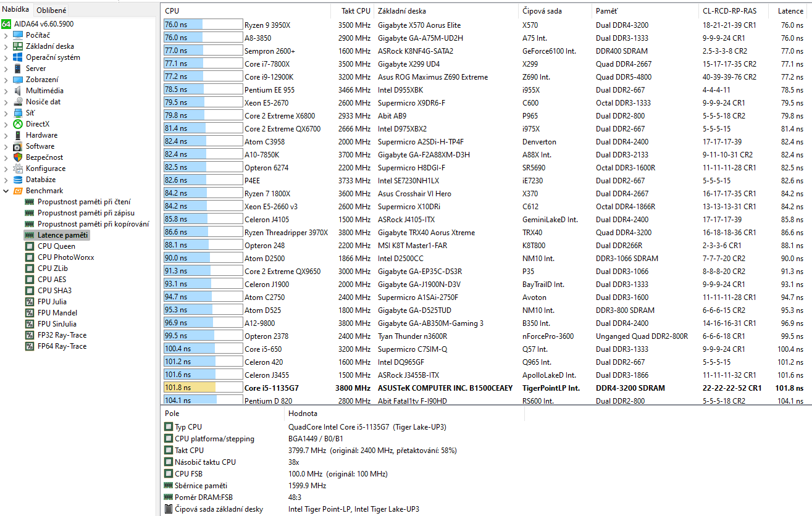Sort by the CL-RCD-RP-RAS column header

pyautogui.click(x=734, y=11)
